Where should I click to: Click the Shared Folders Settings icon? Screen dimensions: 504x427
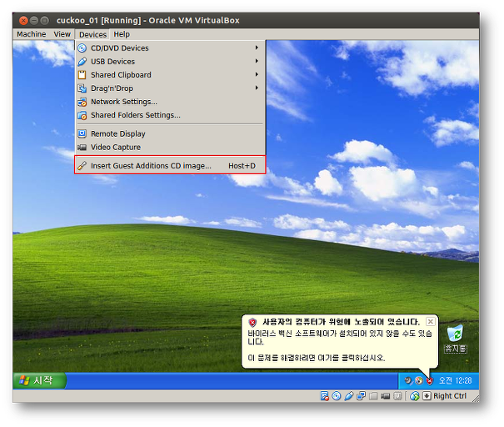pyautogui.click(x=82, y=115)
